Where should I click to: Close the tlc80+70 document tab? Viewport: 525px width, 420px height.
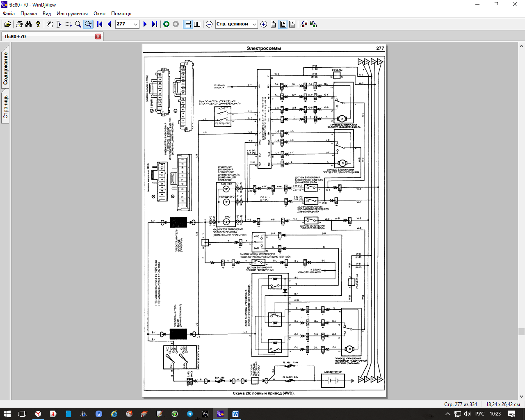pos(98,37)
